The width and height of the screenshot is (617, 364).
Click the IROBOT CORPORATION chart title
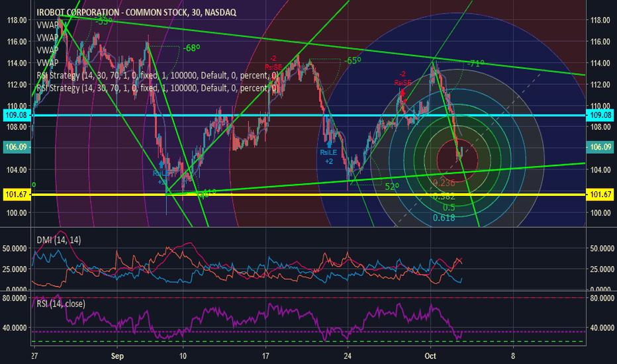point(136,13)
